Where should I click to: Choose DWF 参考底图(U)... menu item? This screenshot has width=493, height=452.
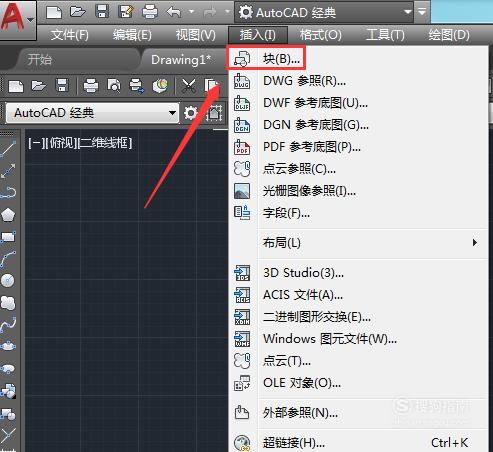358,103
